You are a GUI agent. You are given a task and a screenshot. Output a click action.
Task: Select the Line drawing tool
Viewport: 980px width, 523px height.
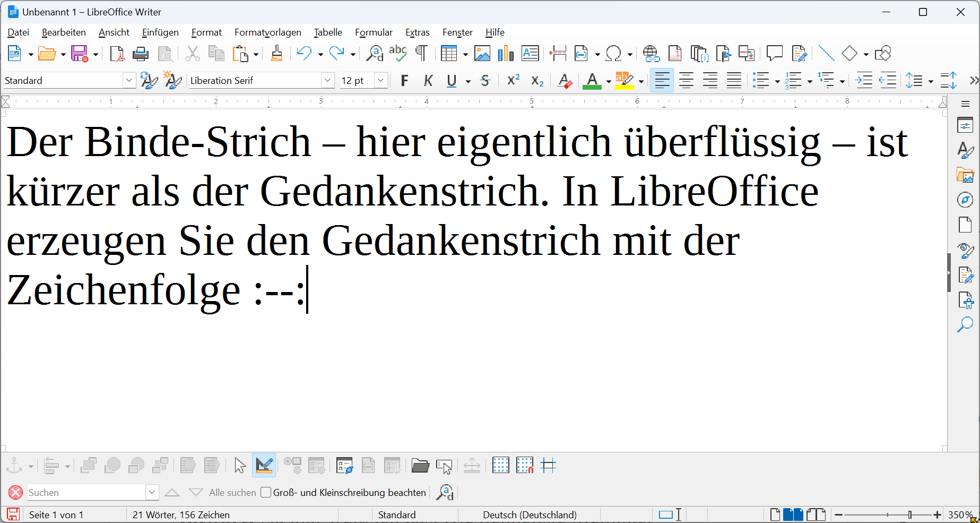pos(826,54)
